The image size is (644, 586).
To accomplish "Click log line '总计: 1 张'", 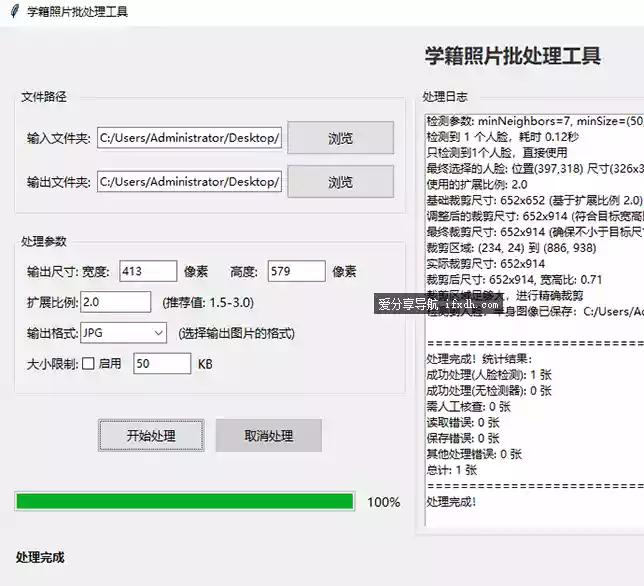I will (452, 470).
